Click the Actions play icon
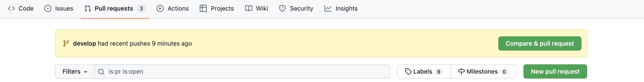 160,9
